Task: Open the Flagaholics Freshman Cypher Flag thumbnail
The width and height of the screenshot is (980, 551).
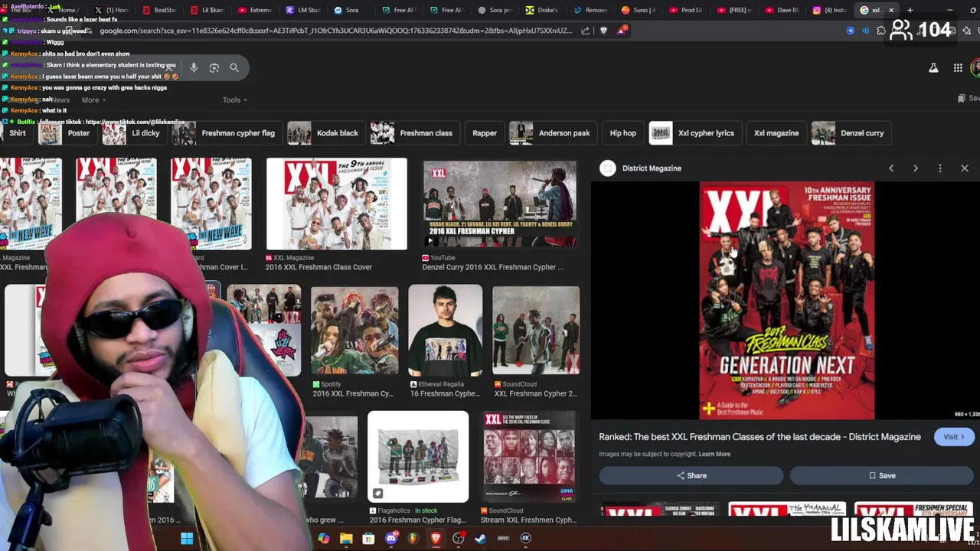Action: pyautogui.click(x=418, y=457)
